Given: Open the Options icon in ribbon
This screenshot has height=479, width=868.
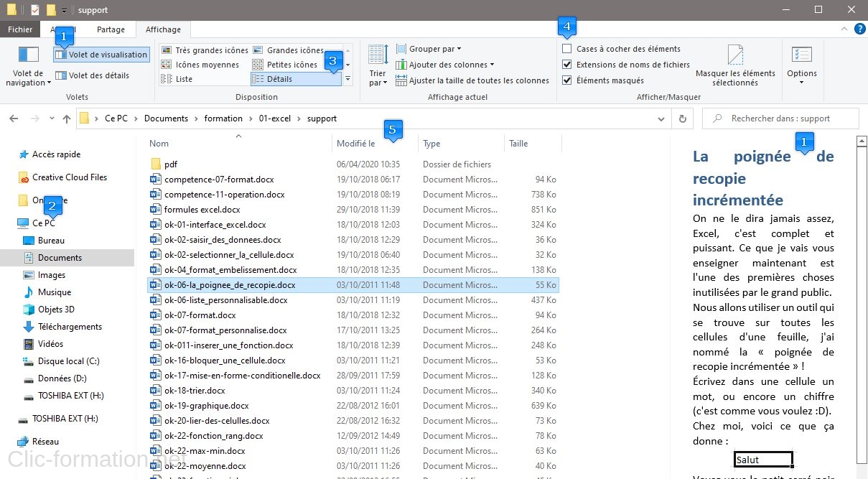Looking at the screenshot, I should [801, 56].
